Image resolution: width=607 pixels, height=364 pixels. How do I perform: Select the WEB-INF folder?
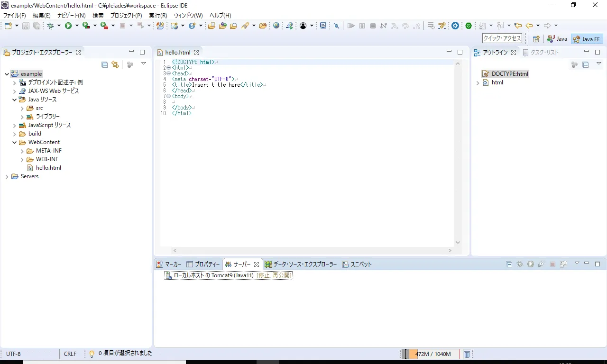click(x=42, y=159)
